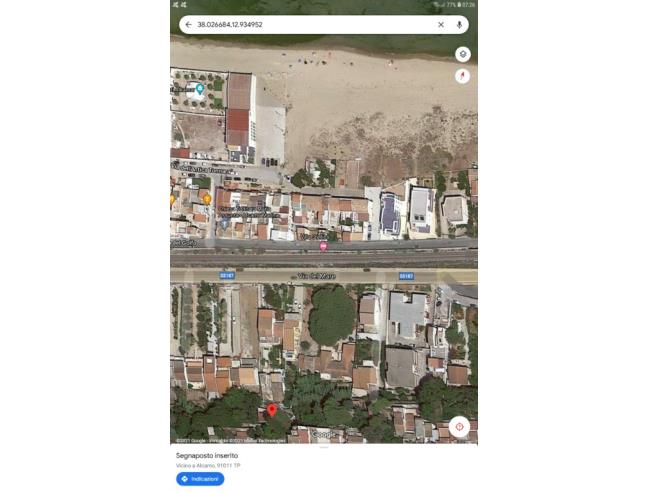Center map on my location

click(459, 427)
